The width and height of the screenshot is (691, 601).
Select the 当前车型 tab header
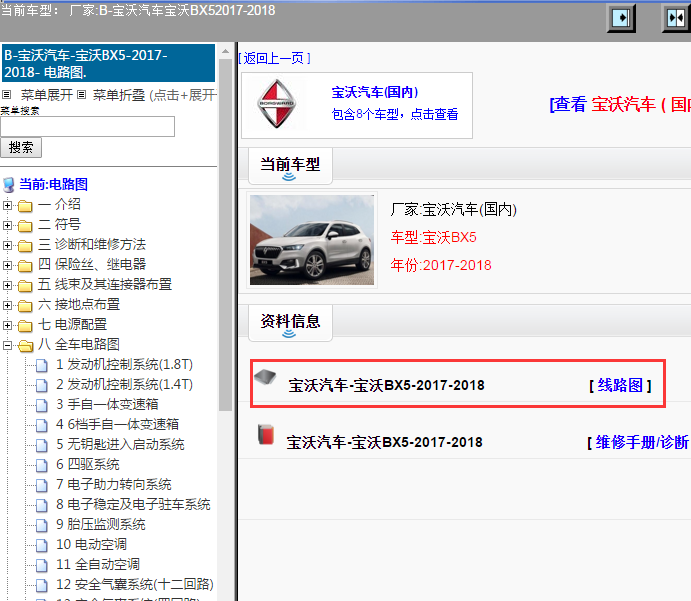tap(290, 166)
